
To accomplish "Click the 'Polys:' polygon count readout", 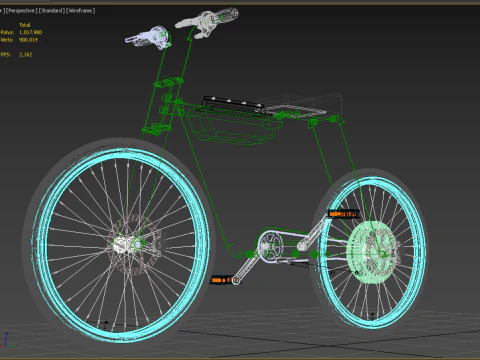I will (x=21, y=32).
